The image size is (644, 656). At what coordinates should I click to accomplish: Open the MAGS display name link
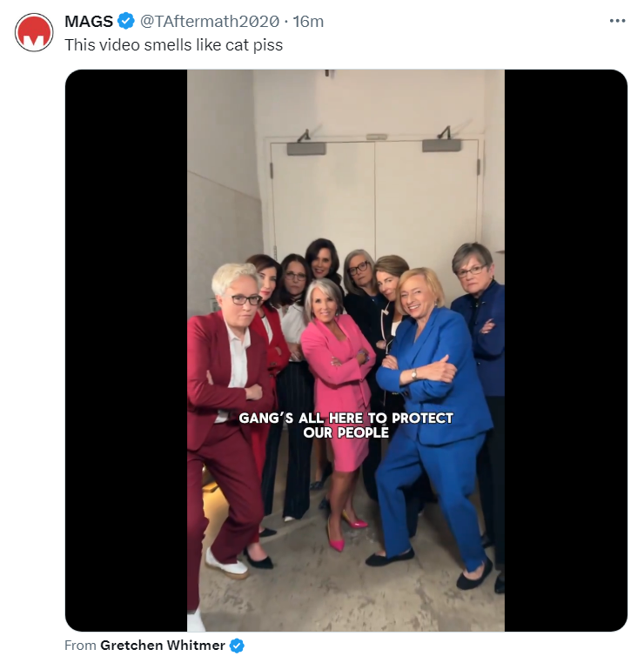(89, 22)
